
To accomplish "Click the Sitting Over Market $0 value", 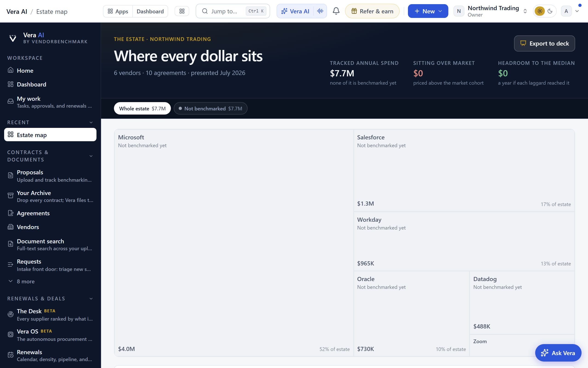I will 418,73.
